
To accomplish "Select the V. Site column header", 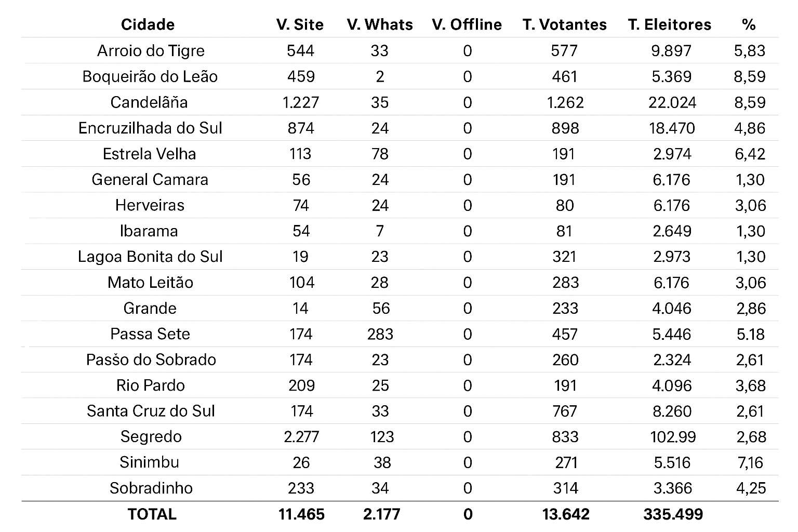I will pos(300,24).
